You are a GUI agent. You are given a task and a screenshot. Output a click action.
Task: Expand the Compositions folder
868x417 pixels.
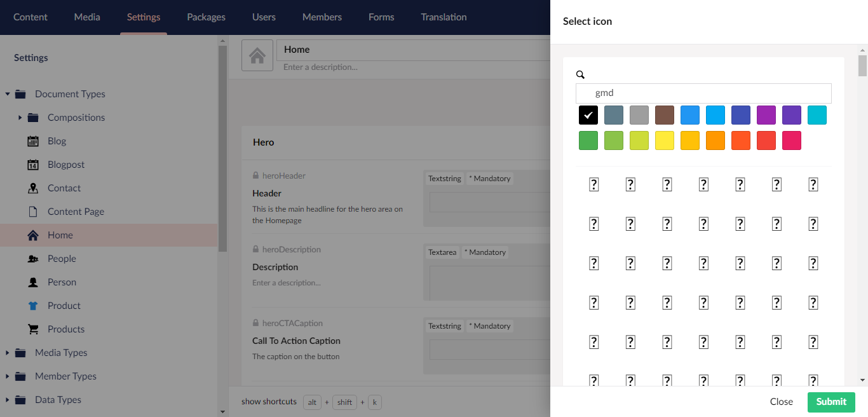pos(20,118)
